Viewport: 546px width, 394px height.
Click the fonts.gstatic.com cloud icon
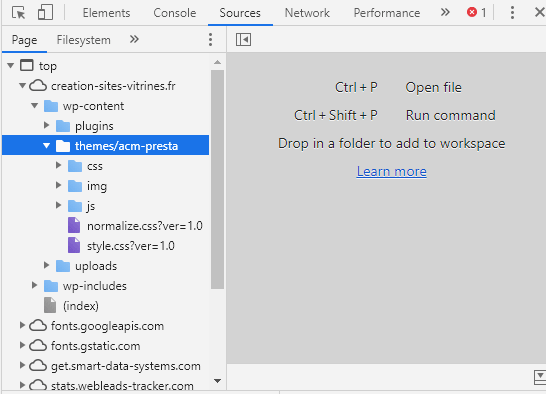coord(38,345)
